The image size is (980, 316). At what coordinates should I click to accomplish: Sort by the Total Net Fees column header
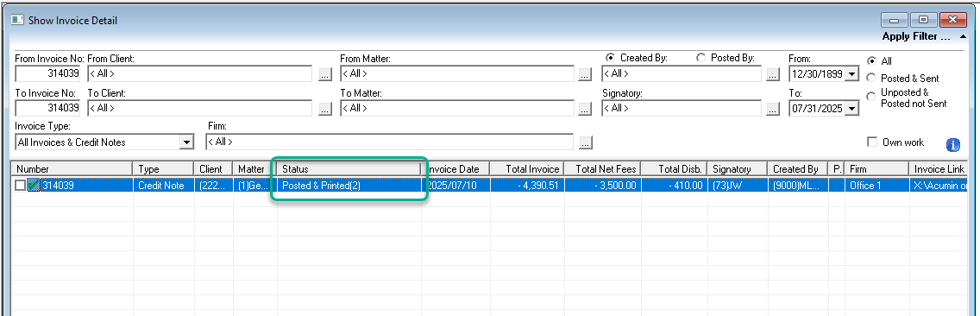click(602, 169)
